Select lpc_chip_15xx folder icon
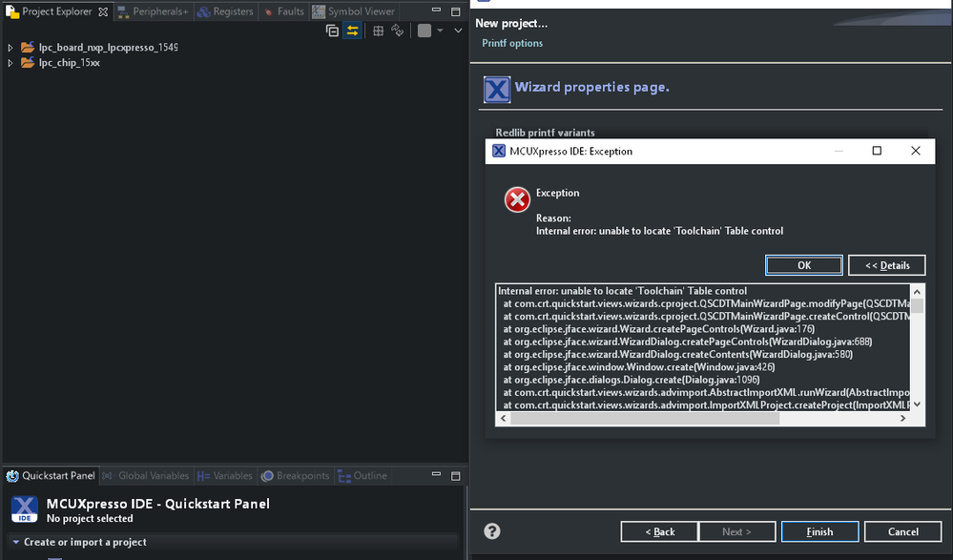The height and width of the screenshot is (560, 953). click(28, 62)
